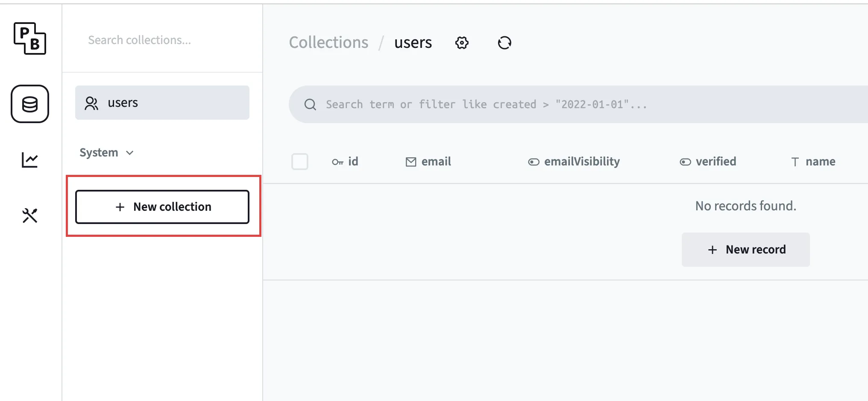Go to Collections breadcrumb link
The height and width of the screenshot is (401, 868).
coord(328,43)
